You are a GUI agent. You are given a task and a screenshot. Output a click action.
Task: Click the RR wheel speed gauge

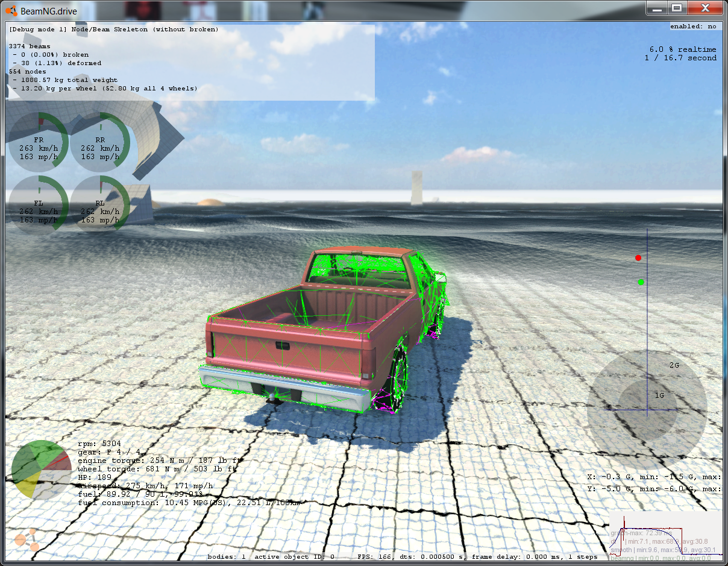tap(100, 143)
